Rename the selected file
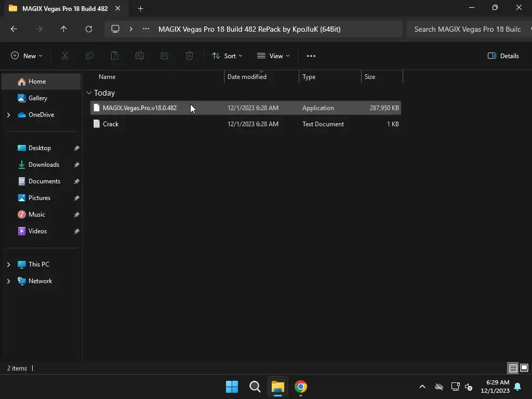 coord(140,56)
